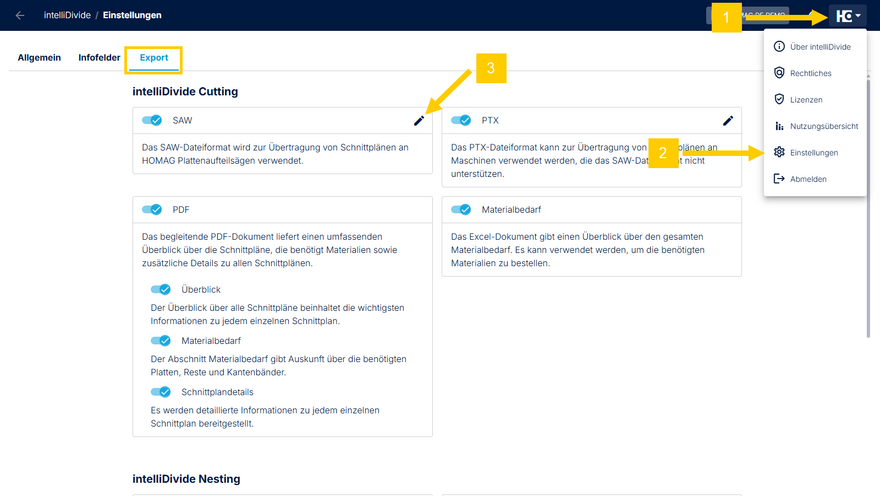Select the Export tab
This screenshot has height=496, width=880.
click(x=153, y=58)
